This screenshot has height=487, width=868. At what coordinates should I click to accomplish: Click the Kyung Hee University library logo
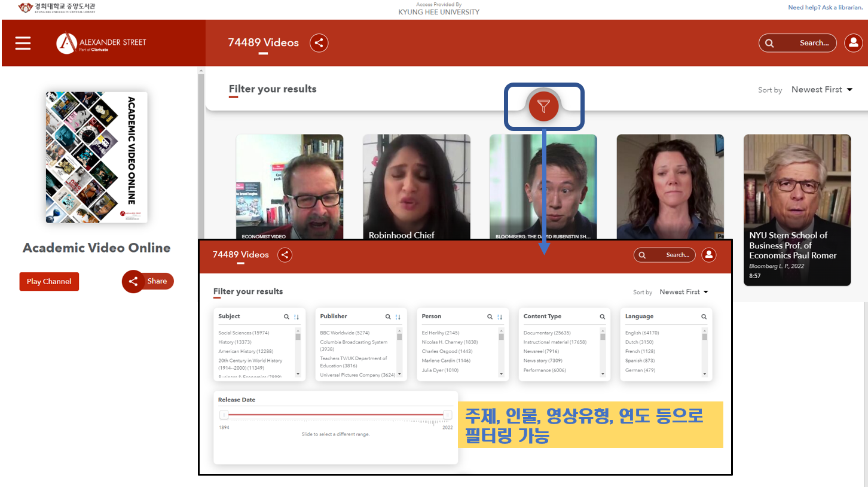pos(57,8)
